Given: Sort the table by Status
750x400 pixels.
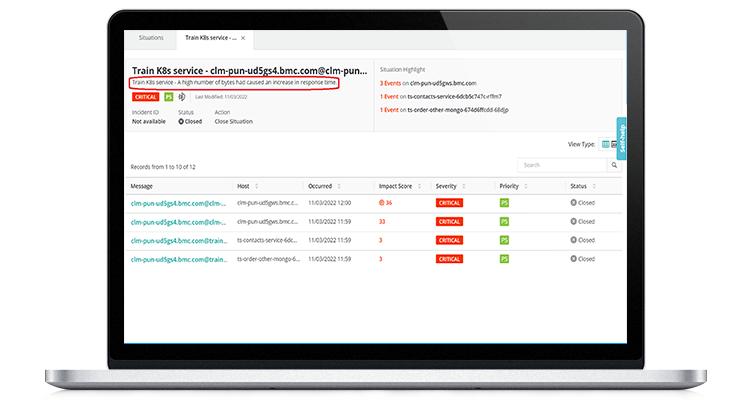Looking at the screenshot, I should pyautogui.click(x=594, y=186).
